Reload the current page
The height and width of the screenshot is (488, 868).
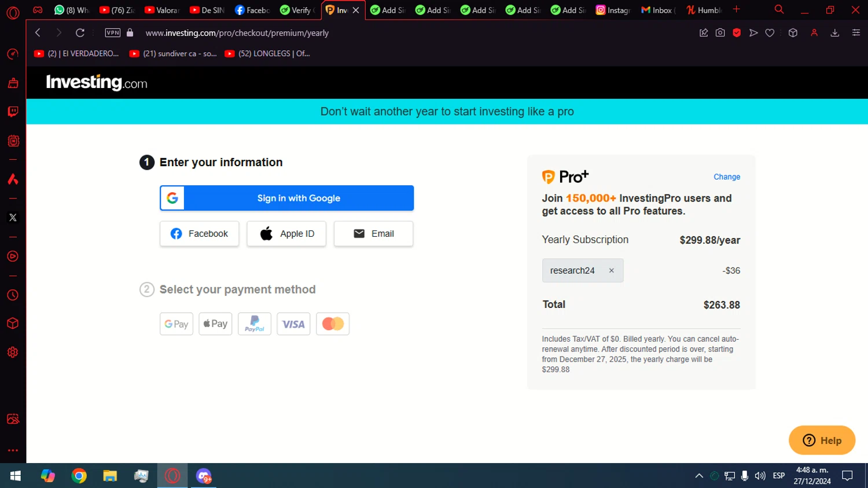[x=80, y=33]
